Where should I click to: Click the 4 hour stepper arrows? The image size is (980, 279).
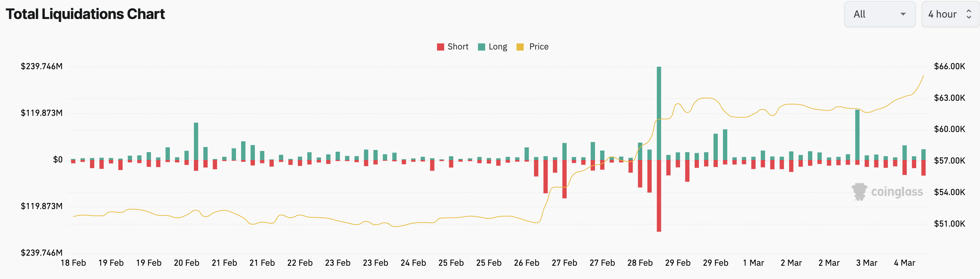969,14
